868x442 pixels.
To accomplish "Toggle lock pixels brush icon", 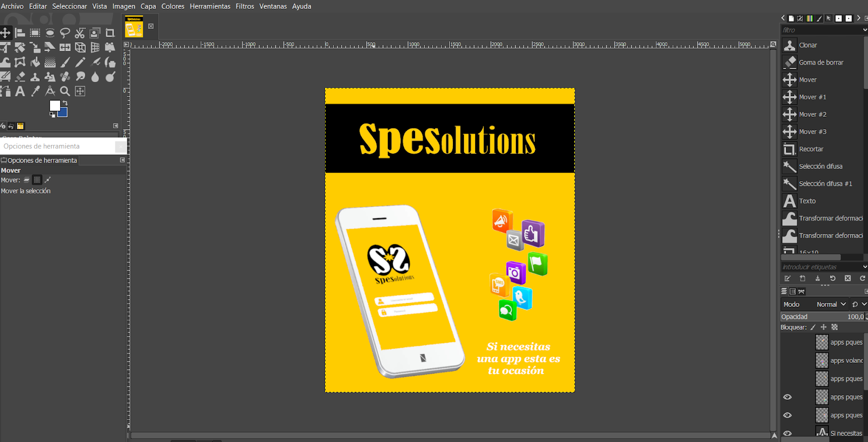I will click(813, 327).
